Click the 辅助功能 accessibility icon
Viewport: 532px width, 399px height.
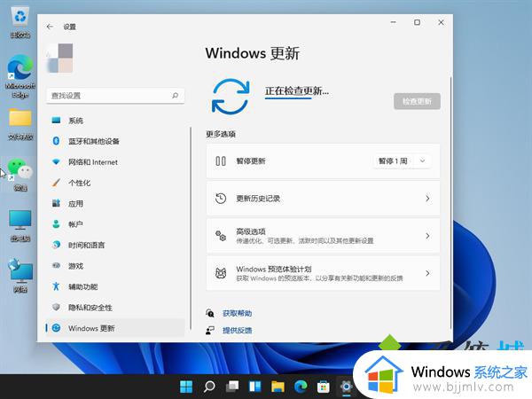(x=56, y=286)
